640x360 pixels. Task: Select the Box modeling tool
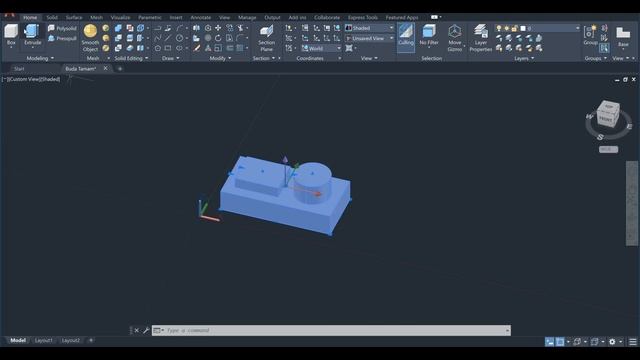click(11, 35)
